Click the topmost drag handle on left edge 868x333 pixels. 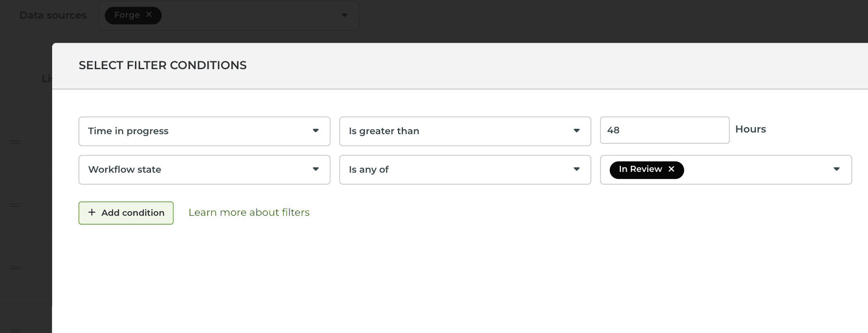[16, 142]
